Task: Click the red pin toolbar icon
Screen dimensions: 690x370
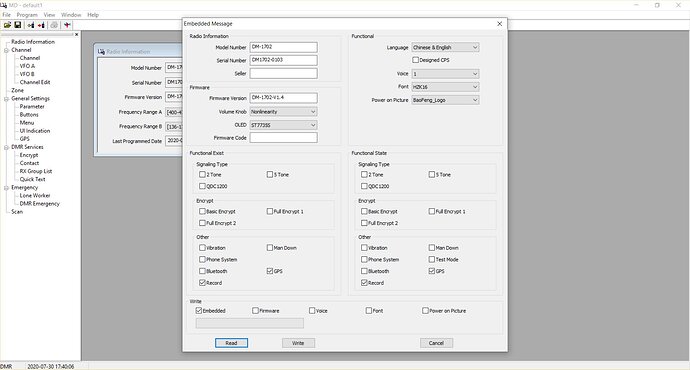Action: tap(67, 25)
